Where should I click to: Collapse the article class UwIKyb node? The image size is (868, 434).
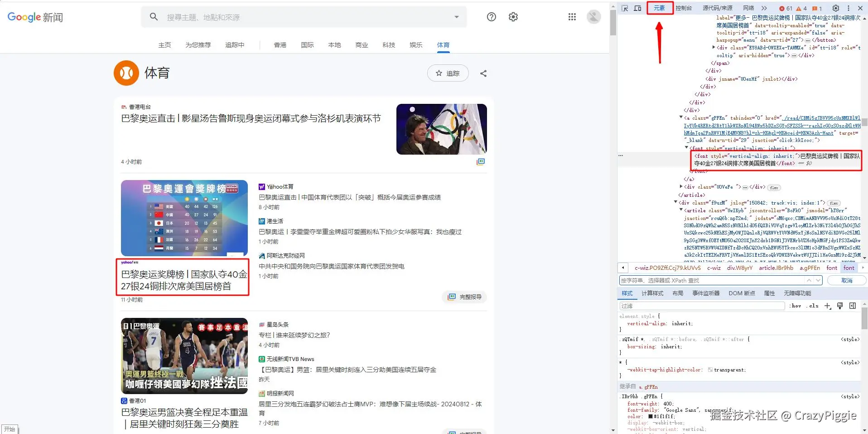681,210
